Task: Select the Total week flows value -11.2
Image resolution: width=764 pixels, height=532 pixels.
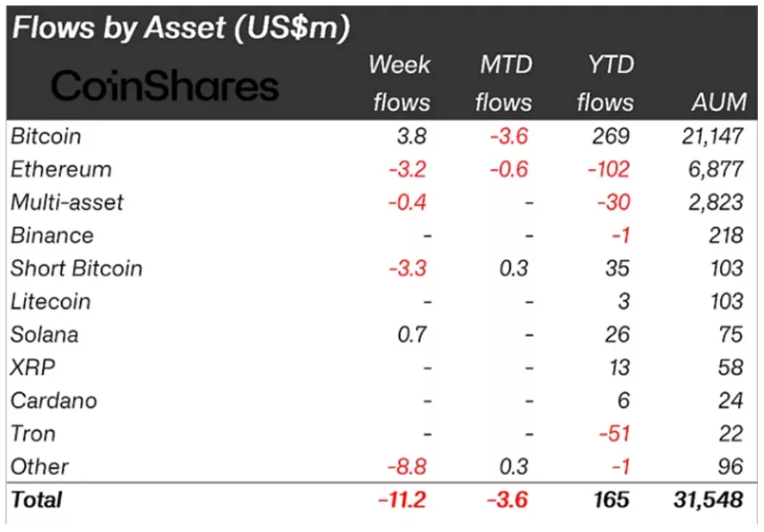Action: point(403,499)
